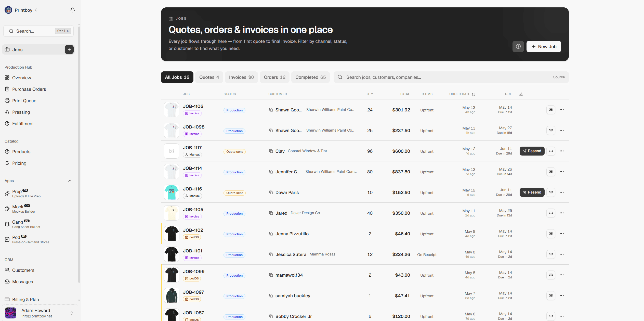
Task: Open Jobs in the sidebar
Action: click(x=33, y=49)
